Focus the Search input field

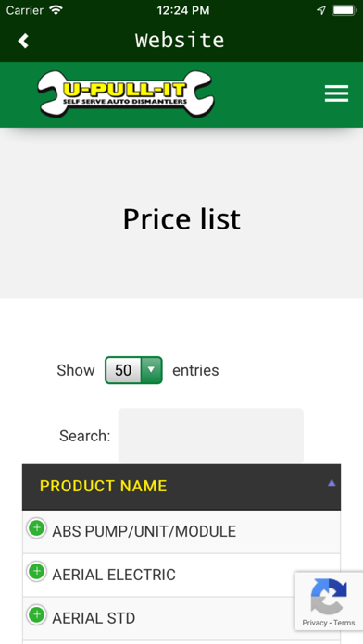[x=211, y=436]
